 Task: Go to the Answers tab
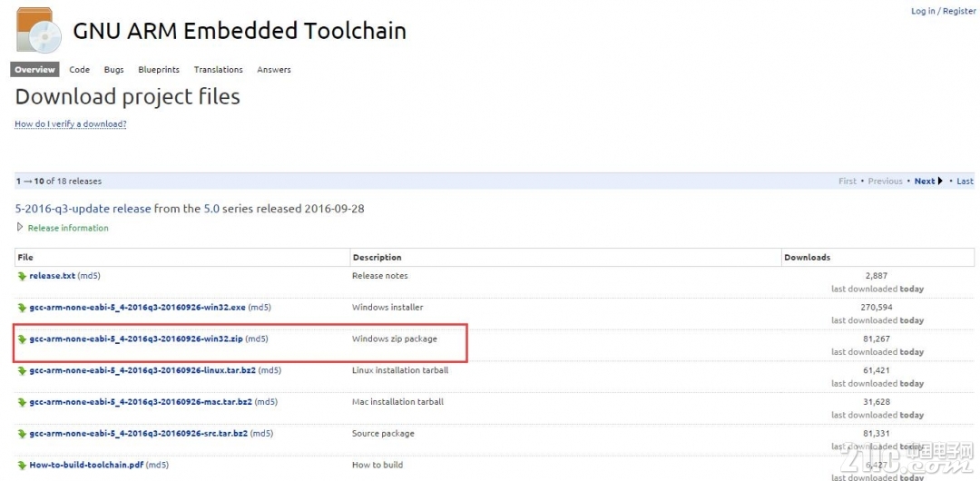point(274,70)
